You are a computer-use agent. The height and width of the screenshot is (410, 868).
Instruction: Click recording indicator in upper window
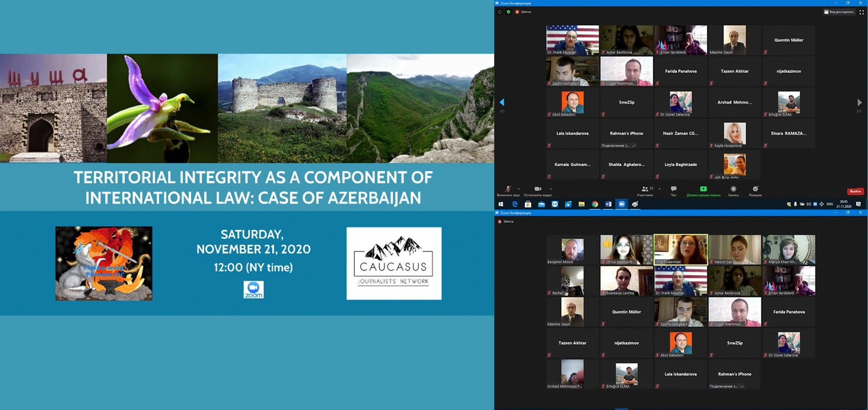click(524, 11)
